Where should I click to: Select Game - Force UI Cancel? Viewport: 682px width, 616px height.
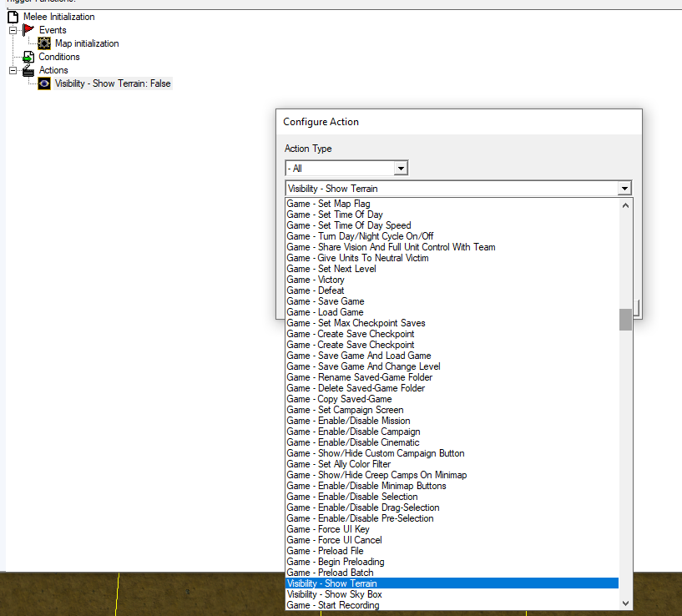452,541
